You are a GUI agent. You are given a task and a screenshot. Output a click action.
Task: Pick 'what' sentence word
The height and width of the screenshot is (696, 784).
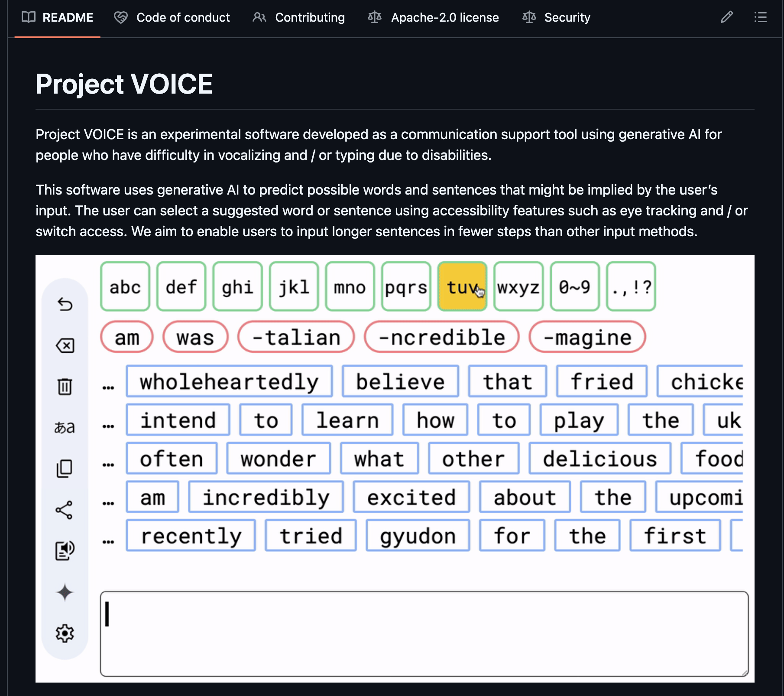tap(379, 459)
